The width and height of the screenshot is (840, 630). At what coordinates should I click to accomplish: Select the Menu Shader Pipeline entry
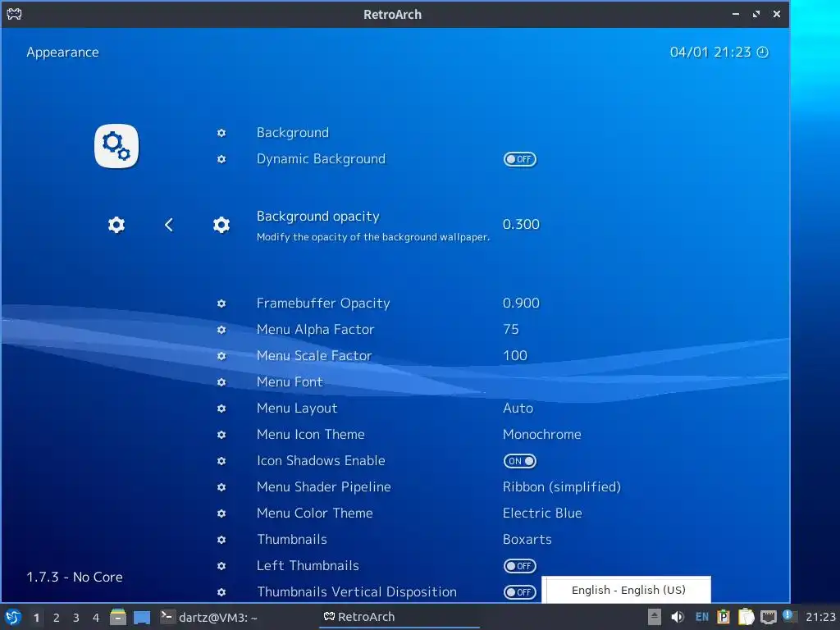tap(323, 487)
